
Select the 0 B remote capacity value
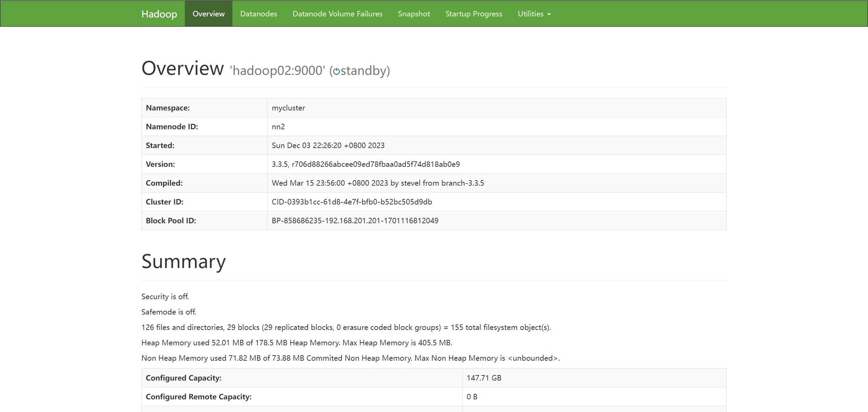click(472, 397)
